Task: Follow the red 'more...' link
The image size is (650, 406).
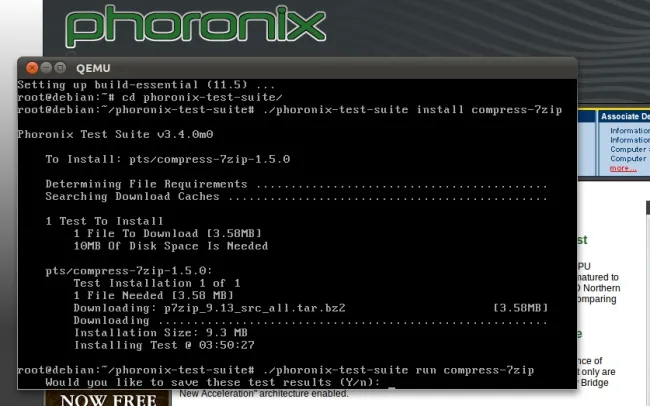Action: click(x=623, y=168)
